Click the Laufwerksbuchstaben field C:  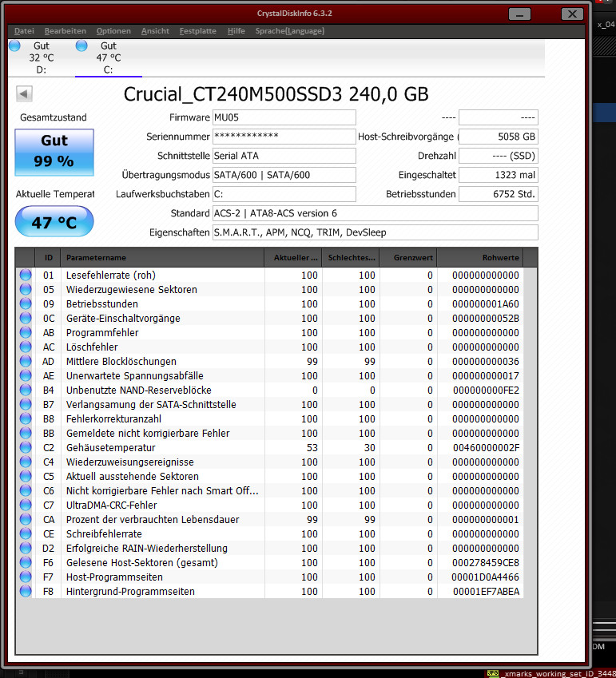(284, 194)
